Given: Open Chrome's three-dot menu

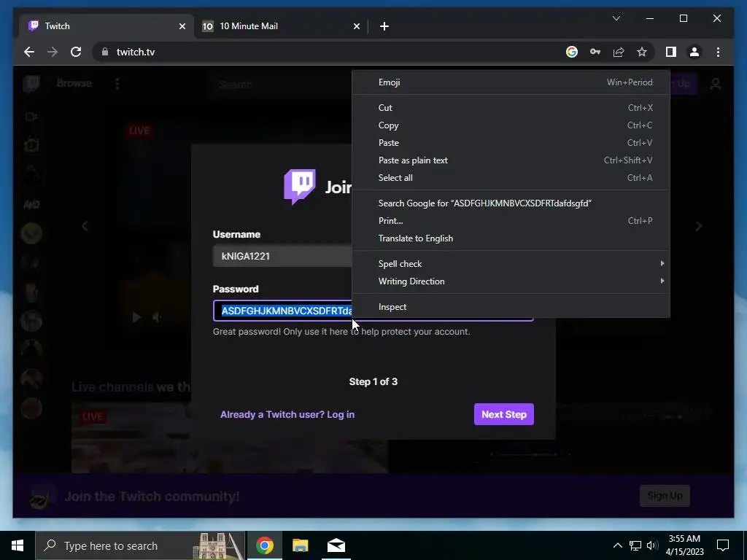Looking at the screenshot, I should point(718,52).
